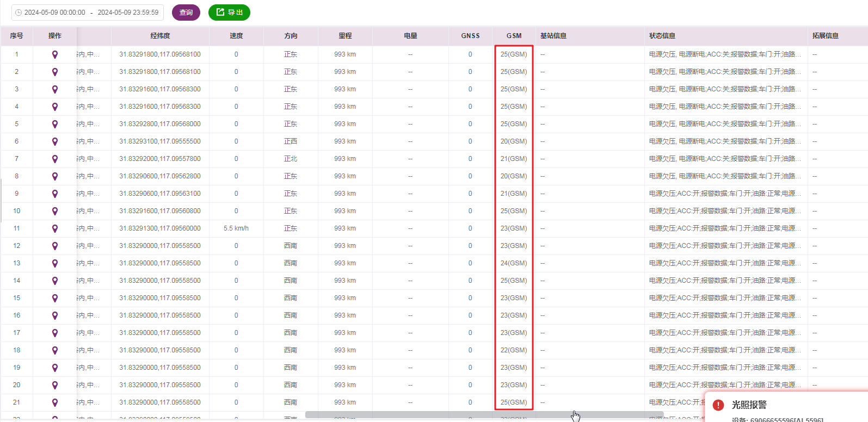
Task: Click the clock icon in date field
Action: click(19, 13)
